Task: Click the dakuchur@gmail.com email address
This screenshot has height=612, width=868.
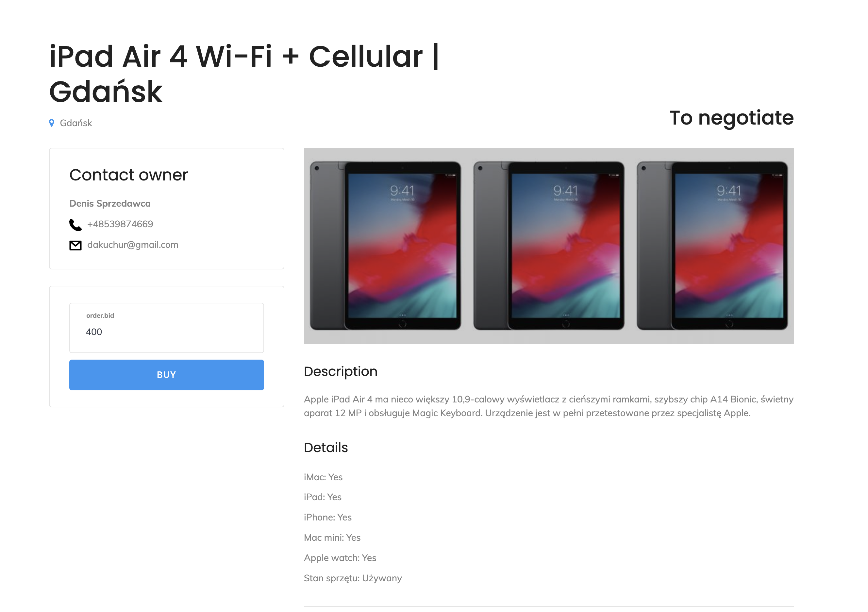Action: 133,245
